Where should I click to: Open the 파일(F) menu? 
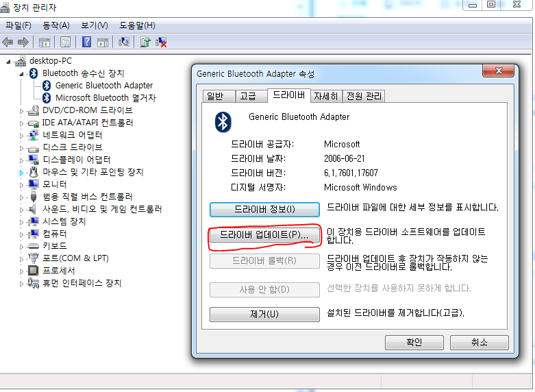18,25
